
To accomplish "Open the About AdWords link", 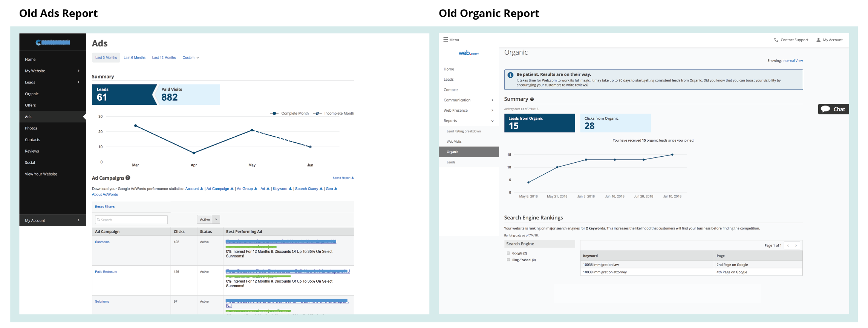I will (105, 195).
